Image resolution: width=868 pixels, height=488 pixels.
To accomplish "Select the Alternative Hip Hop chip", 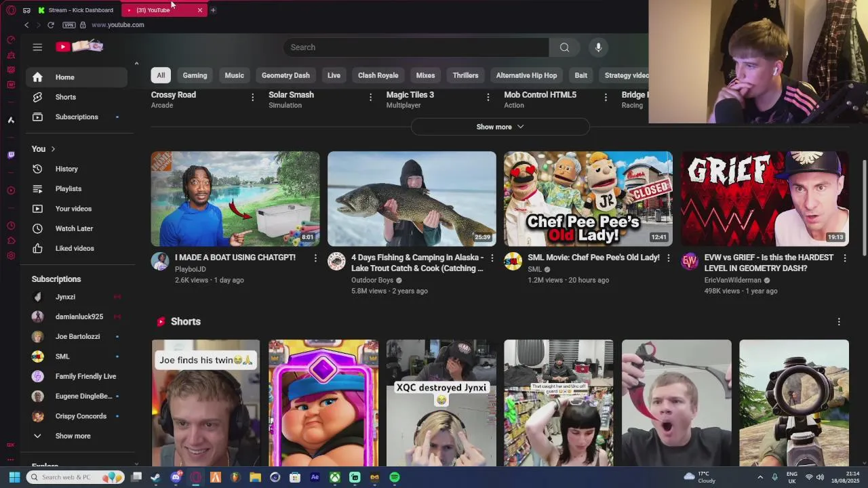I will [526, 75].
